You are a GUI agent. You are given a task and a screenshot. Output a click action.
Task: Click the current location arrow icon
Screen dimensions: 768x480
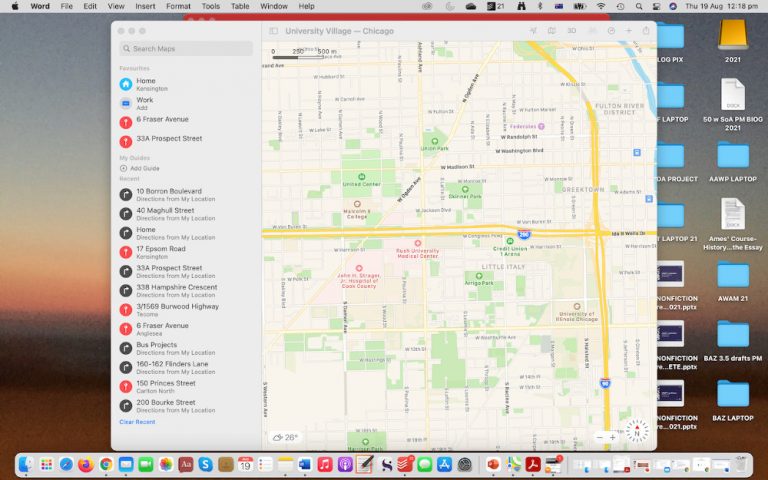pyautogui.click(x=533, y=31)
